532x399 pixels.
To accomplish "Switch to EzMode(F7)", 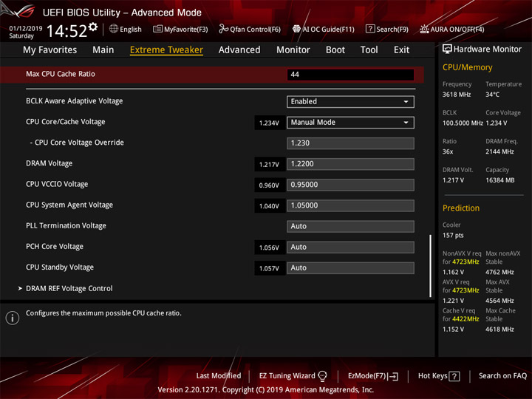I will [x=373, y=376].
